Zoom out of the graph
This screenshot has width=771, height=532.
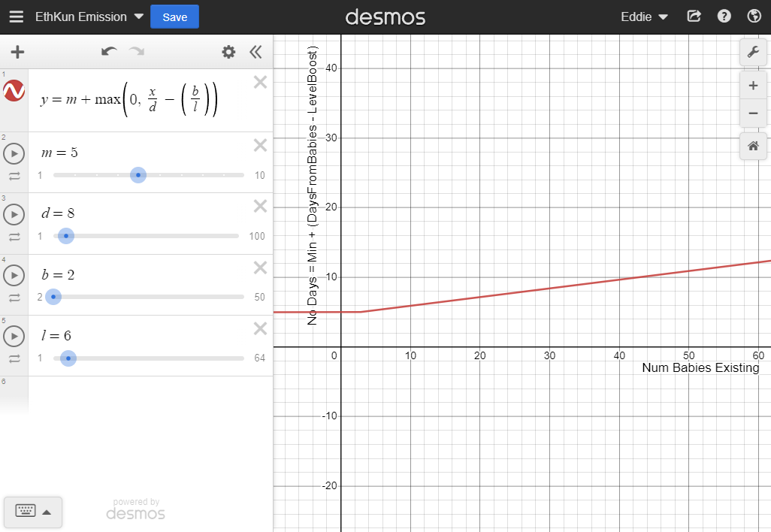[x=753, y=113]
